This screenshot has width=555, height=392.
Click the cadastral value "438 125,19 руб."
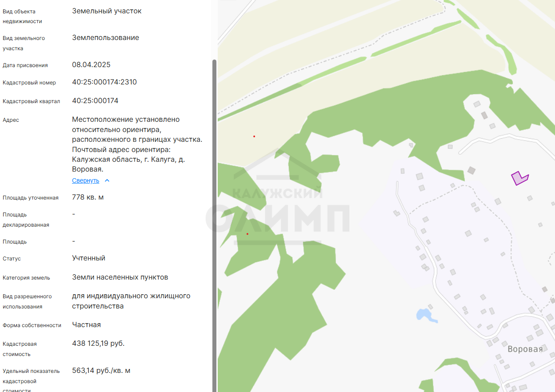(x=98, y=344)
